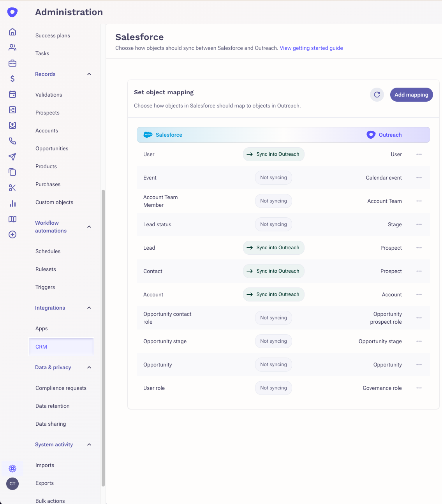442x504 pixels.
Task: Open the people icon in the left rail
Action: pyautogui.click(x=12, y=48)
